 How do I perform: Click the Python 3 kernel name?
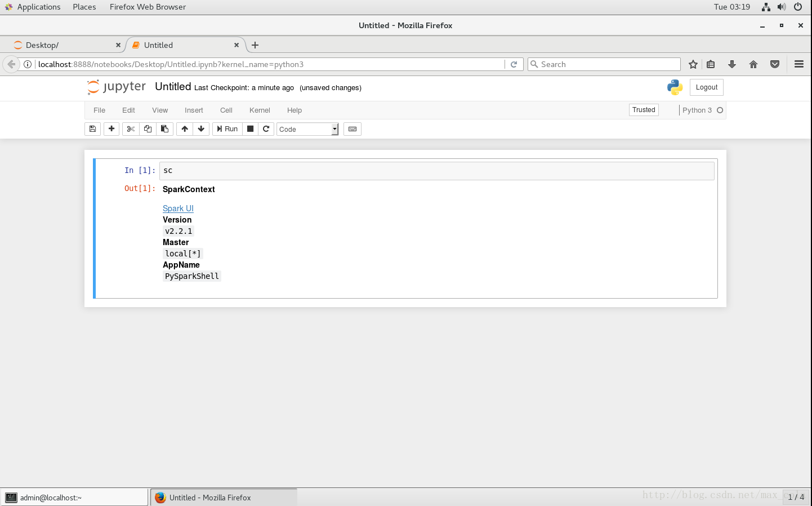click(x=697, y=110)
